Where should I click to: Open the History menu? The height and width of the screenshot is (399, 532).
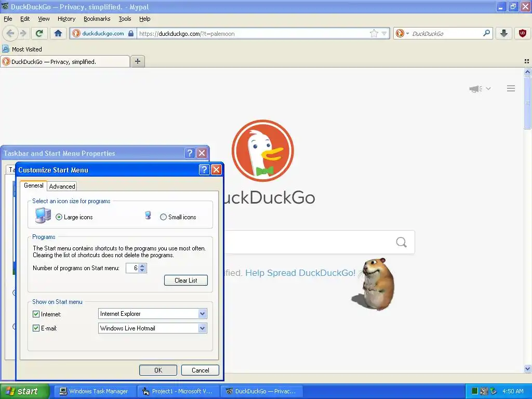[66, 19]
